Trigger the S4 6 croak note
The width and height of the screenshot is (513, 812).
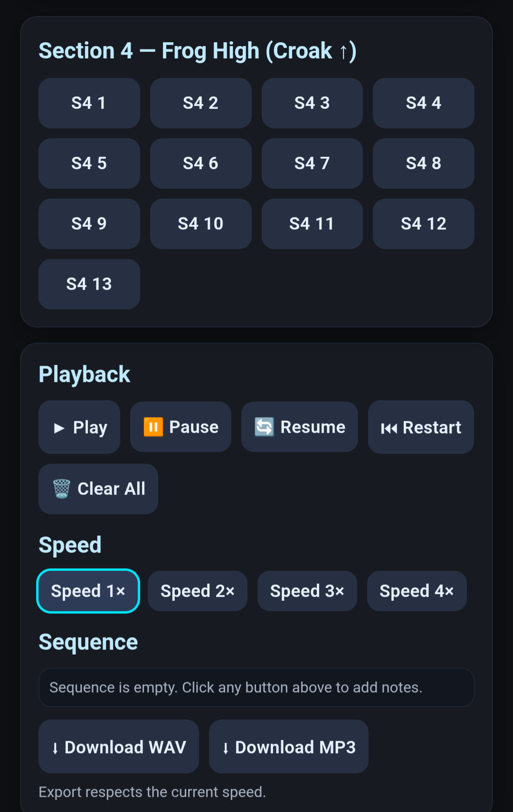tap(201, 164)
